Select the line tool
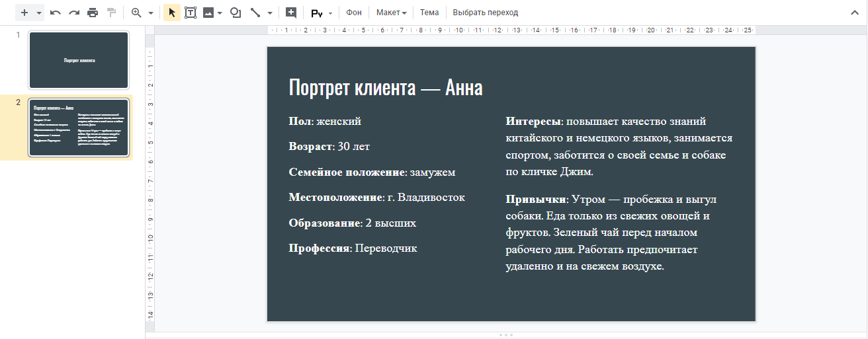Viewport: 868px width, 339px height. click(x=255, y=13)
